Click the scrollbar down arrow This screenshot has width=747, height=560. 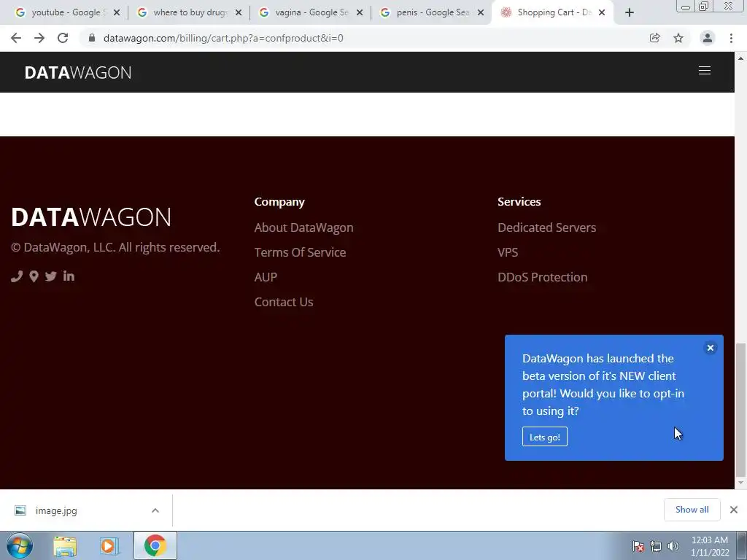[740, 483]
